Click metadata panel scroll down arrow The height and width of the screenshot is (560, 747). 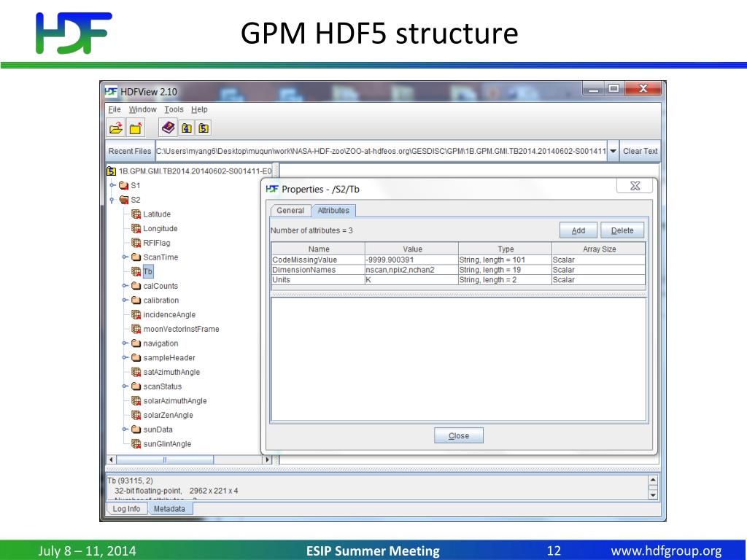coord(653,495)
